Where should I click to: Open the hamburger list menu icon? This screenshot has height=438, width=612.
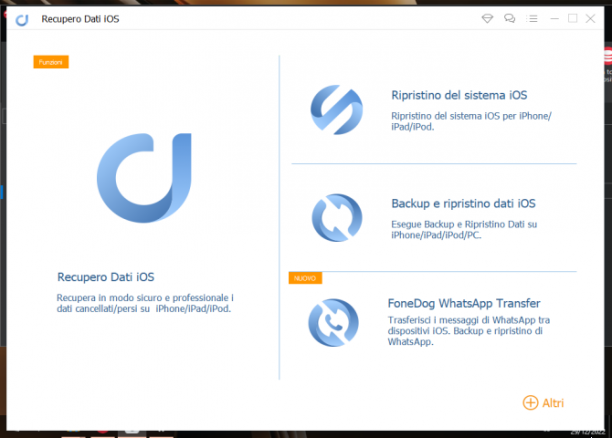click(x=532, y=18)
